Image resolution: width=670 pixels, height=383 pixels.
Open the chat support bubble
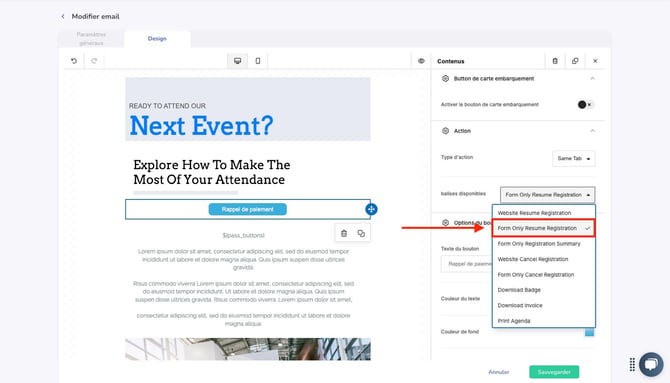coord(651,364)
